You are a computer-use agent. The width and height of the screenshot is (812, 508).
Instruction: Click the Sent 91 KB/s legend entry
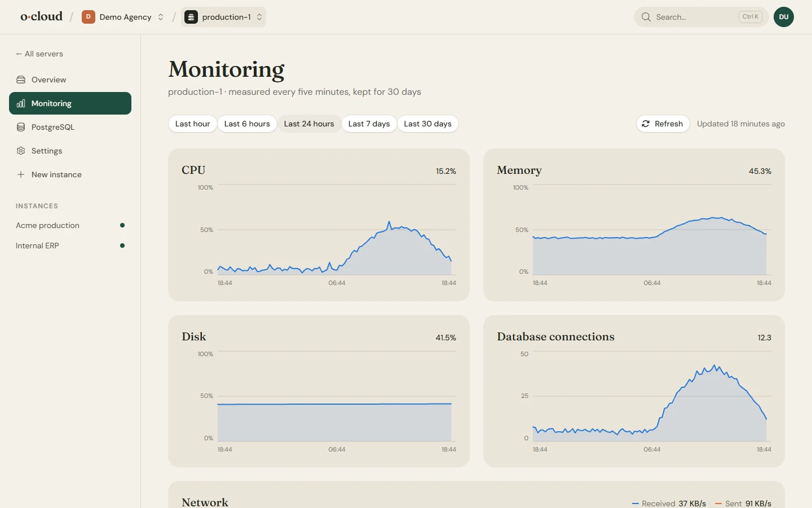[743, 503]
